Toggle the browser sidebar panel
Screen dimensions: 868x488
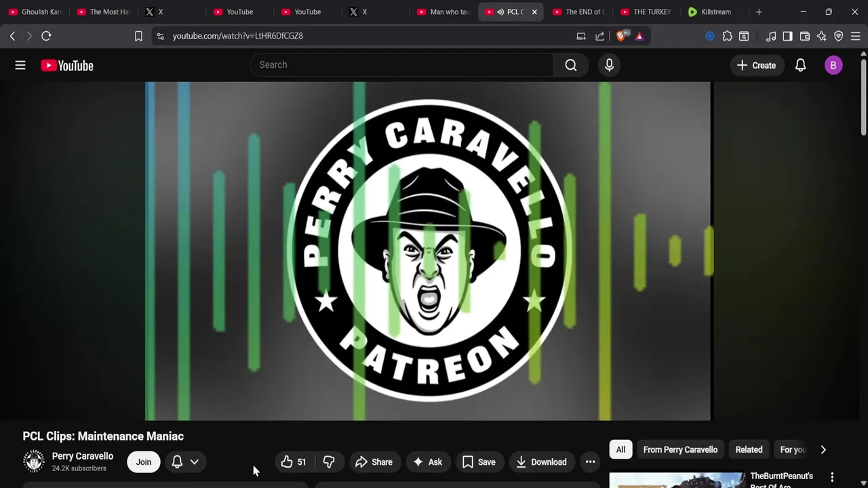point(787,36)
